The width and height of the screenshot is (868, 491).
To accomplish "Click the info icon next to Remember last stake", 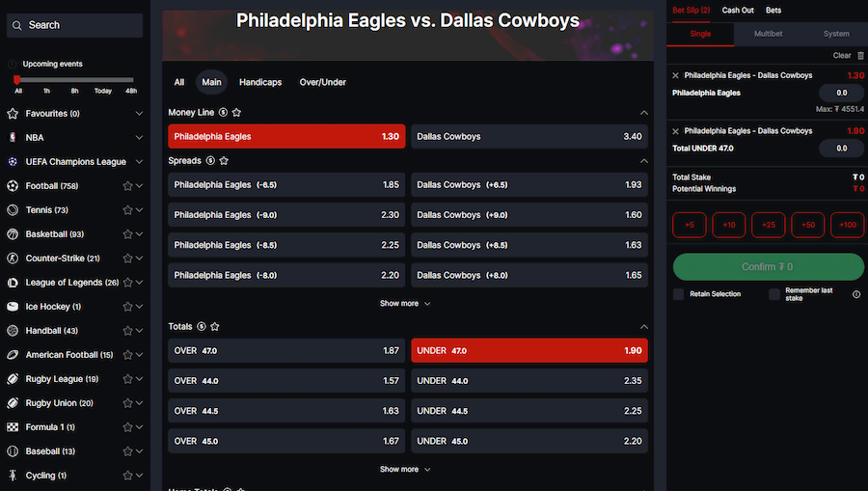I will (856, 294).
